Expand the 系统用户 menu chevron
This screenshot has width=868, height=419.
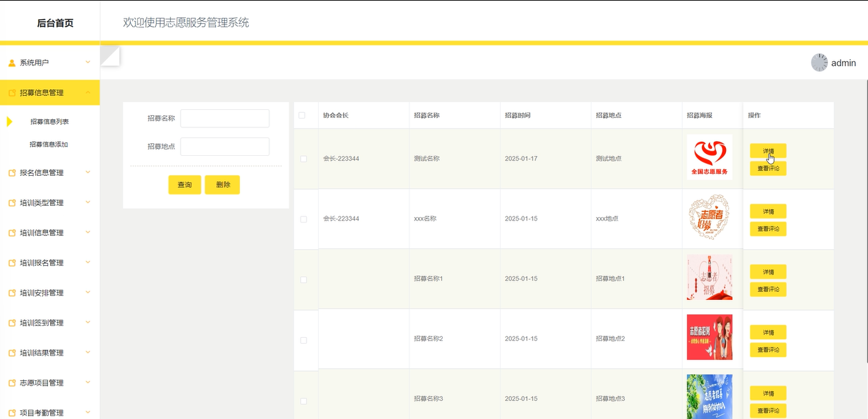coord(88,63)
